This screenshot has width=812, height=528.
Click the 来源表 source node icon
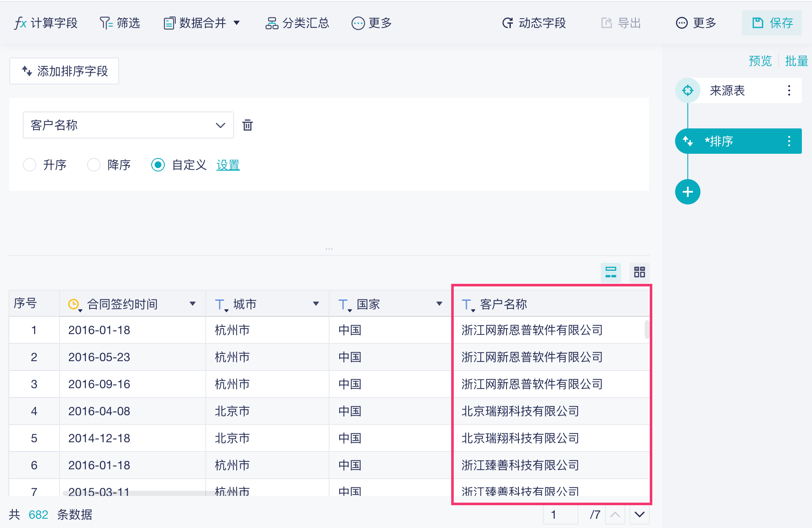coord(687,90)
